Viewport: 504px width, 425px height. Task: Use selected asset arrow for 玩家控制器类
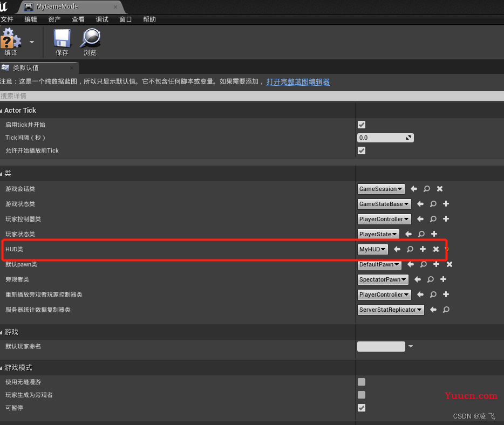pos(420,219)
